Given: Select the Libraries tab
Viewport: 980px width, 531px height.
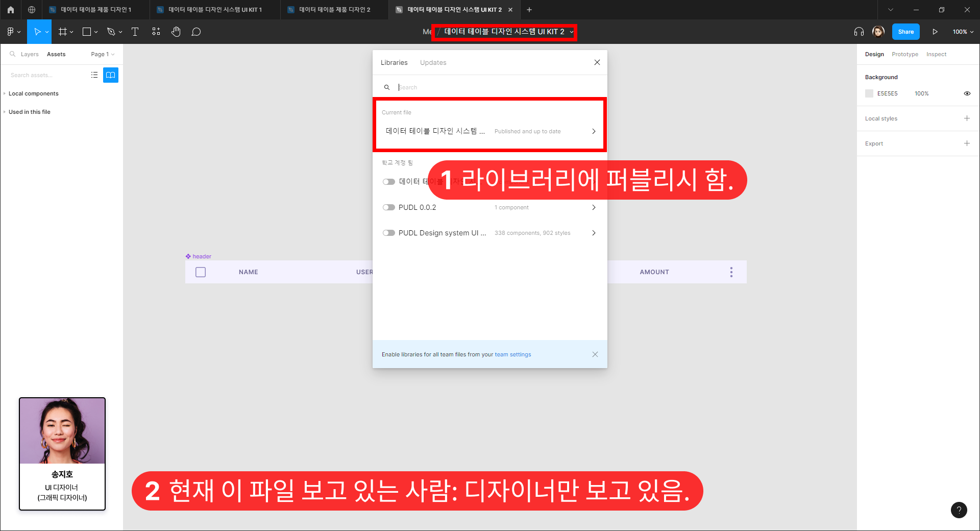Looking at the screenshot, I should click(394, 62).
